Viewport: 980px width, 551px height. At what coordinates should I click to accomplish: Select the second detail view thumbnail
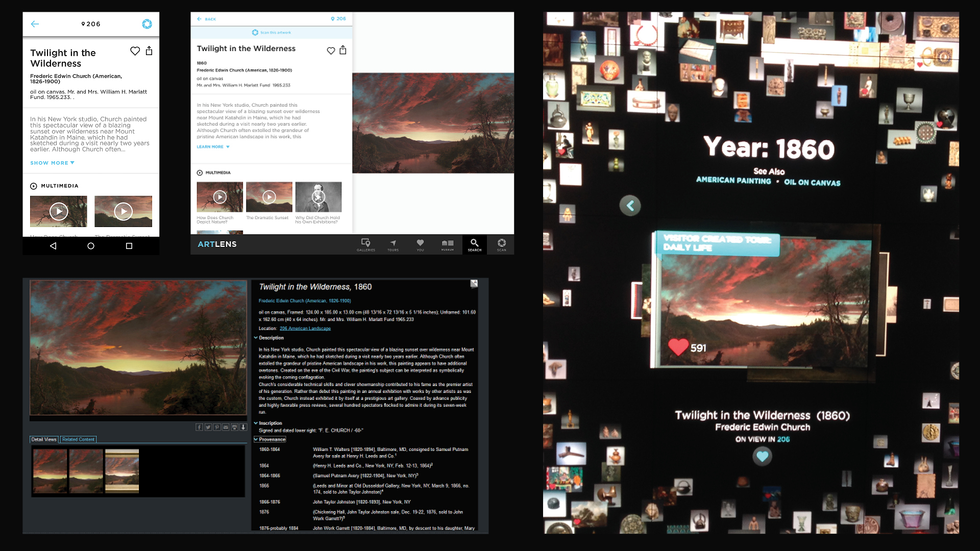(x=86, y=471)
